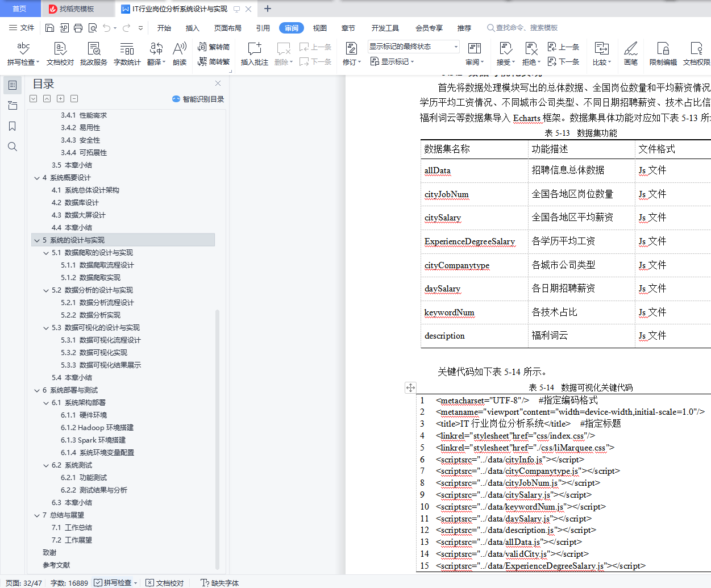Switch to the 首页 tab
The height and width of the screenshot is (588, 711).
(x=19, y=9)
